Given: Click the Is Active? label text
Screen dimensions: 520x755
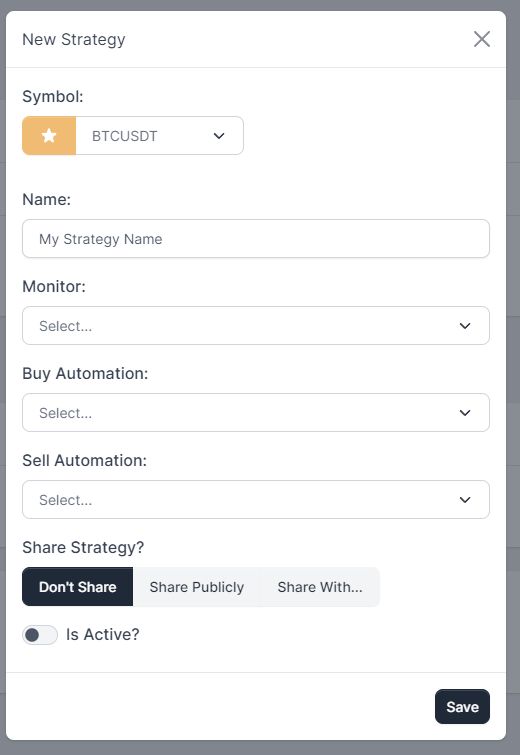Looking at the screenshot, I should click(x=103, y=635).
